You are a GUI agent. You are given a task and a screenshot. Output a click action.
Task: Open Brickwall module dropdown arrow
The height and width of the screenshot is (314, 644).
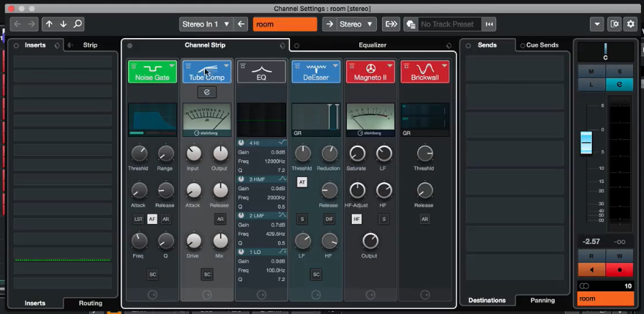point(444,66)
